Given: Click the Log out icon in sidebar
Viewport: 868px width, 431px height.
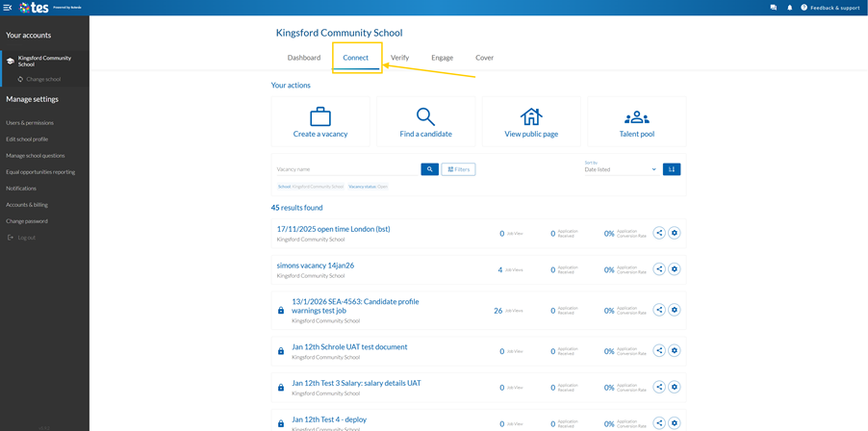Looking at the screenshot, I should [x=11, y=238].
